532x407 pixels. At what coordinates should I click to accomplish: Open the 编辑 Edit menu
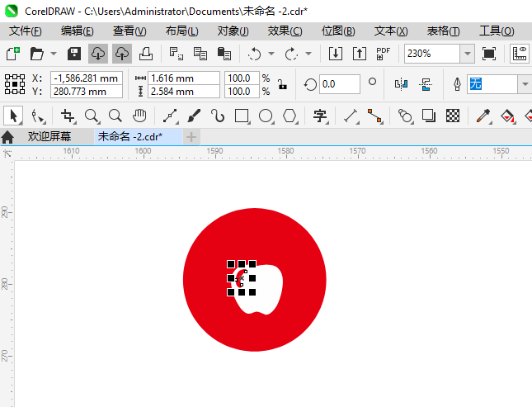tap(77, 31)
